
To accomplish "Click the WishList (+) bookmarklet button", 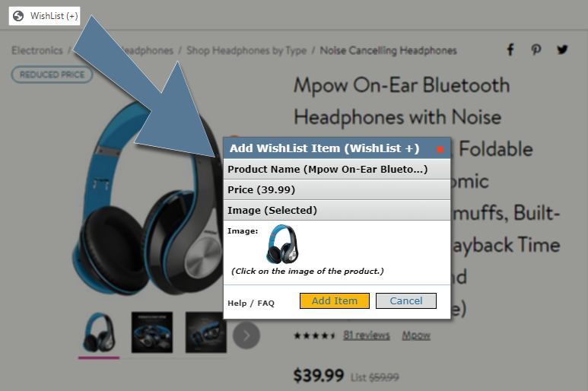I will tap(45, 16).
